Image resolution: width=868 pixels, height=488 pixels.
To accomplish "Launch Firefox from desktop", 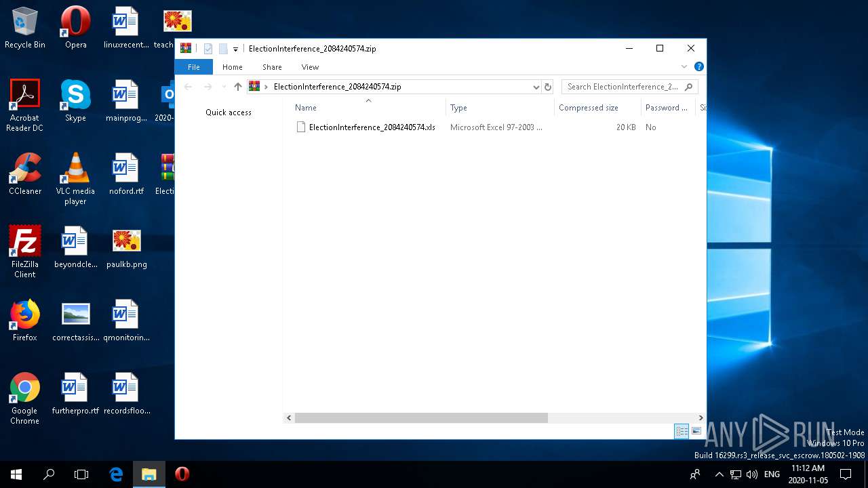I will (x=24, y=320).
